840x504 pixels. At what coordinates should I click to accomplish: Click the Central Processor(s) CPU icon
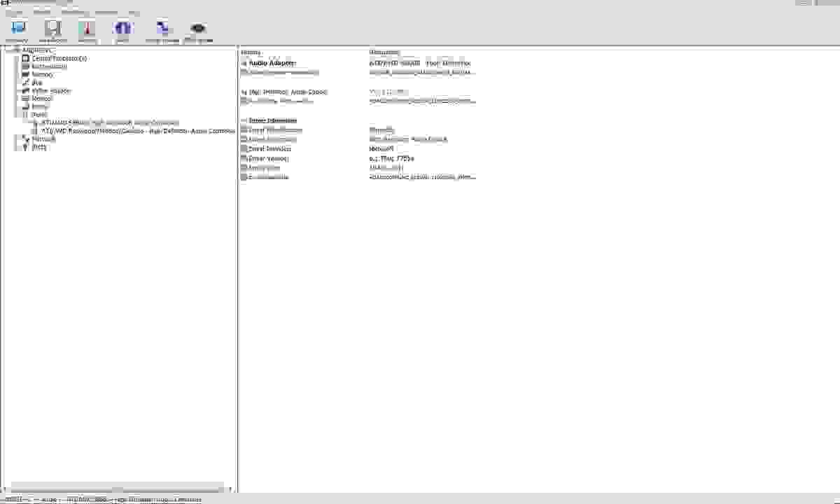(x=25, y=58)
